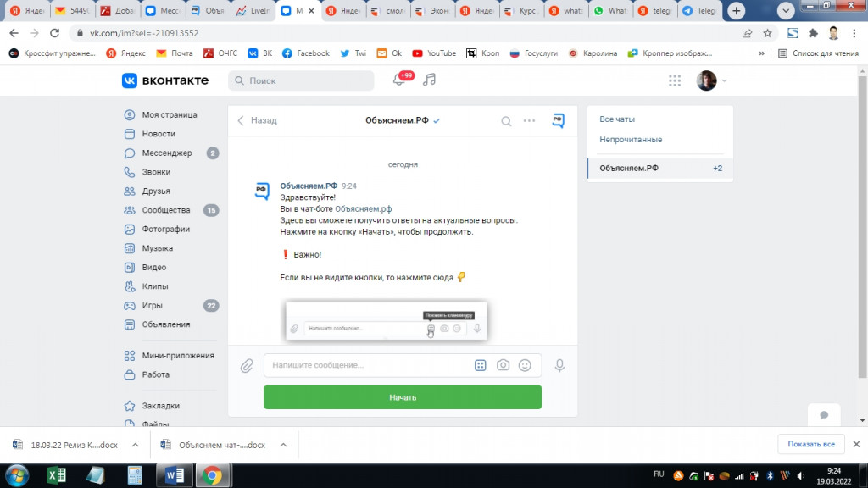Viewport: 868px width, 488px height.
Task: Show more bookmarks chevron
Action: [x=762, y=53]
